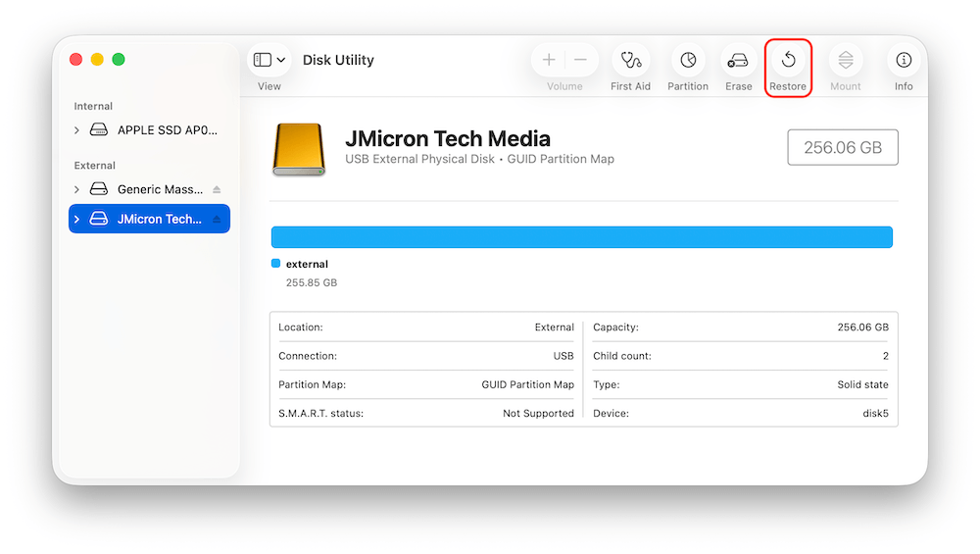Eject the JMicron Tech disk

pyautogui.click(x=217, y=220)
